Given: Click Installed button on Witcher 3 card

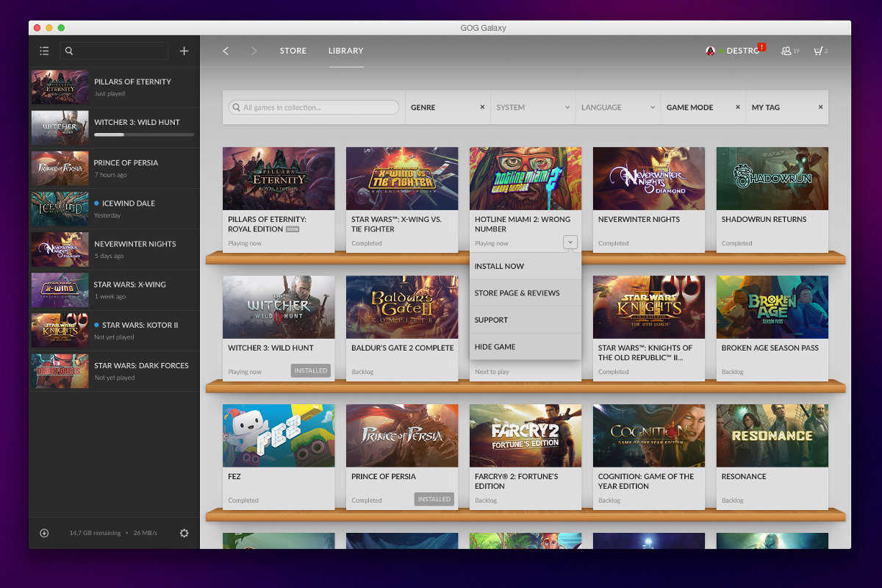Looking at the screenshot, I should click(x=311, y=371).
